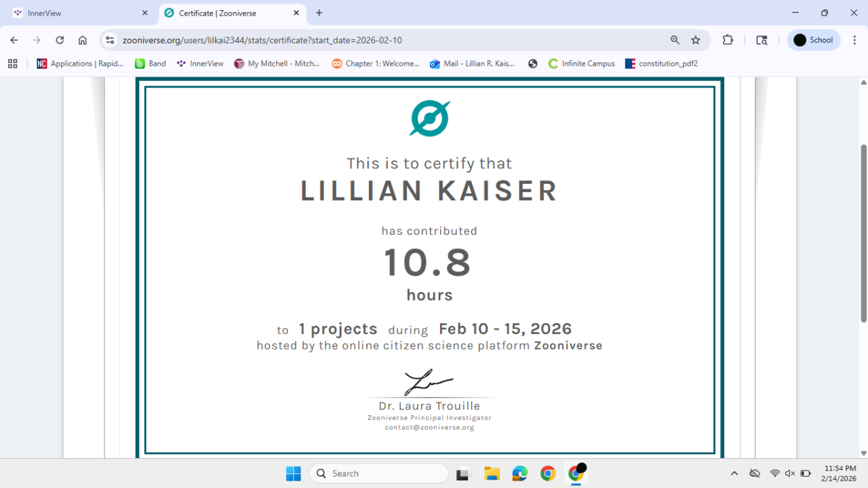Click Dr. Laura Trouille name
The image size is (868, 488).
pyautogui.click(x=429, y=406)
